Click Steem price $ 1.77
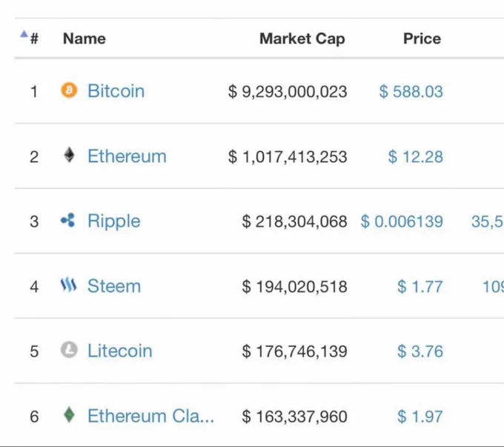Screen dimensions: 504x447 (x=420, y=287)
